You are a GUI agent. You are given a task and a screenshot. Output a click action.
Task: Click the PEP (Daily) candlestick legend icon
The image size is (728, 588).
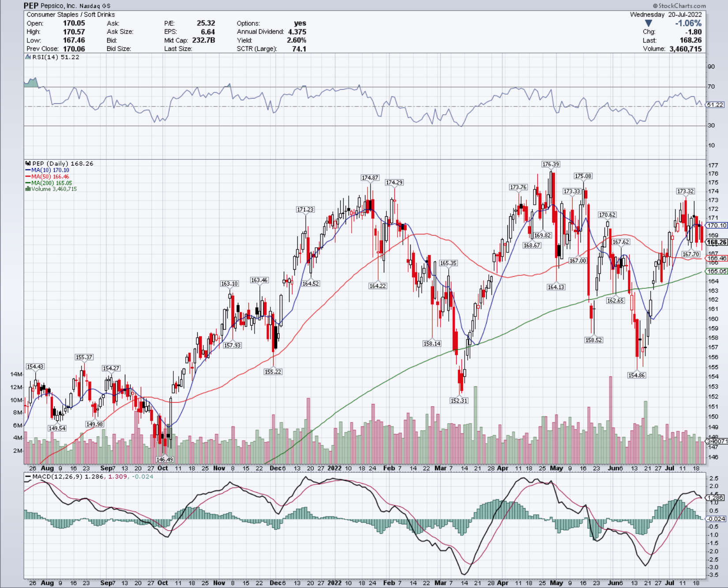[x=28, y=163]
